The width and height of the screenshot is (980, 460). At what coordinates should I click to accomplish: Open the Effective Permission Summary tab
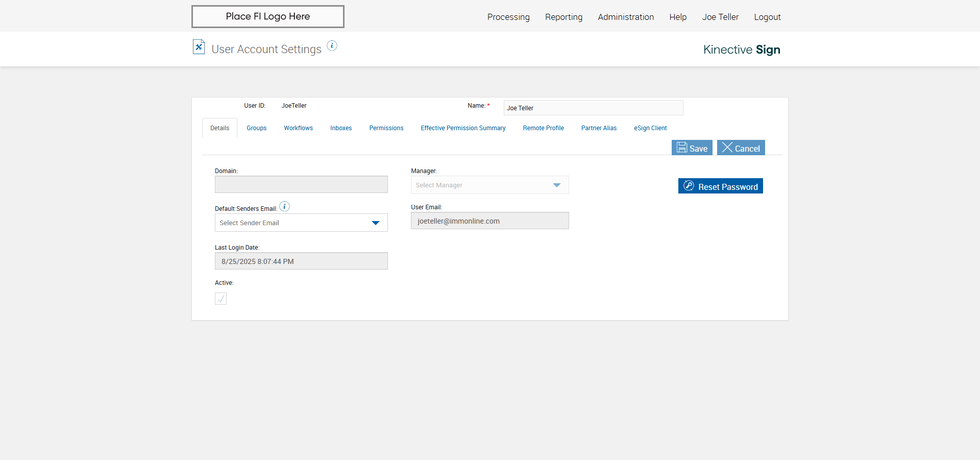pyautogui.click(x=463, y=128)
